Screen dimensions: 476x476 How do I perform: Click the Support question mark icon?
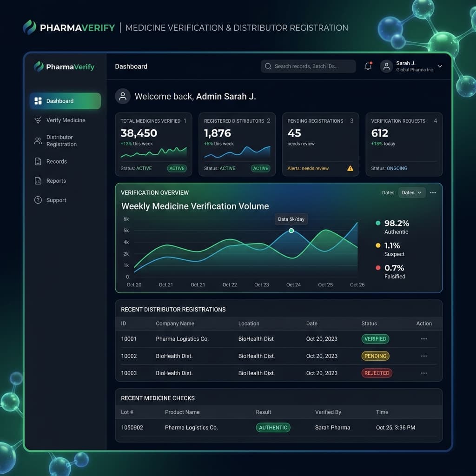38,200
